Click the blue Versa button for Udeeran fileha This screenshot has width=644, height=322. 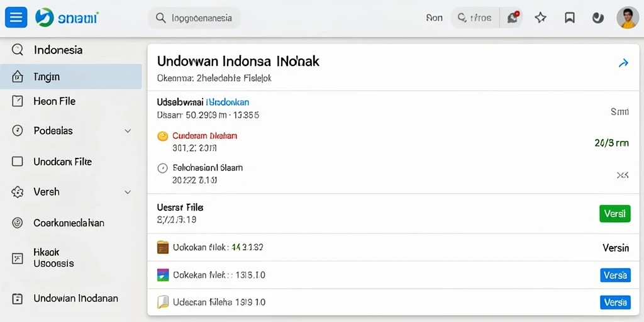[x=615, y=303]
